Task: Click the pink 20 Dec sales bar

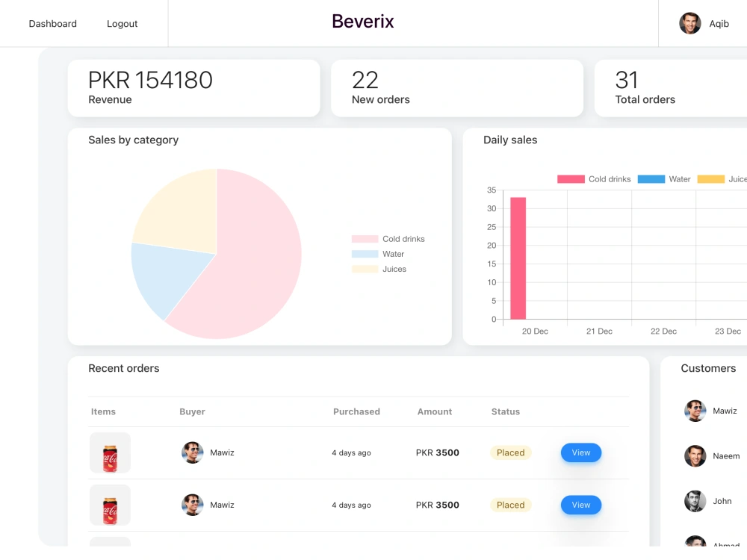Action: pos(518,258)
